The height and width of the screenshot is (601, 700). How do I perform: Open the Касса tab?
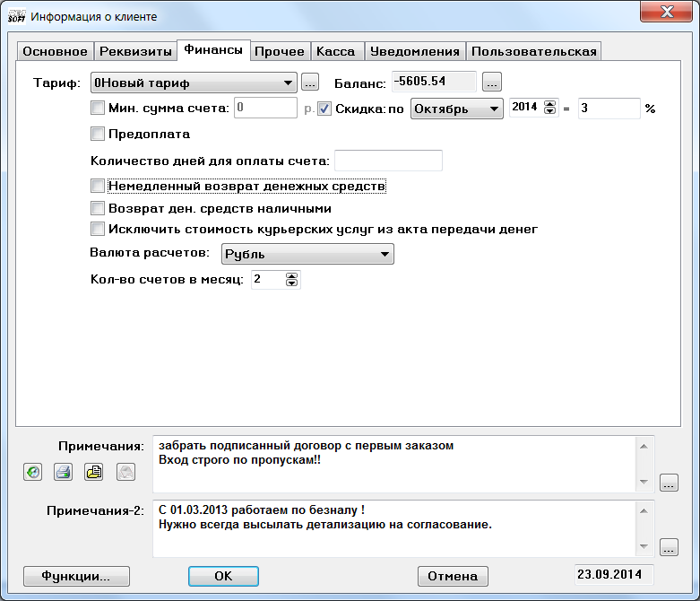coord(336,51)
